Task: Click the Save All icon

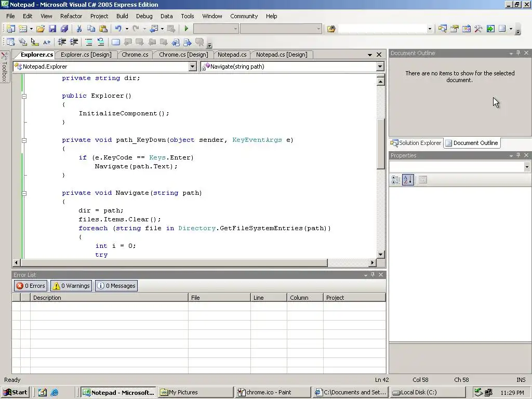Action: click(x=64, y=29)
